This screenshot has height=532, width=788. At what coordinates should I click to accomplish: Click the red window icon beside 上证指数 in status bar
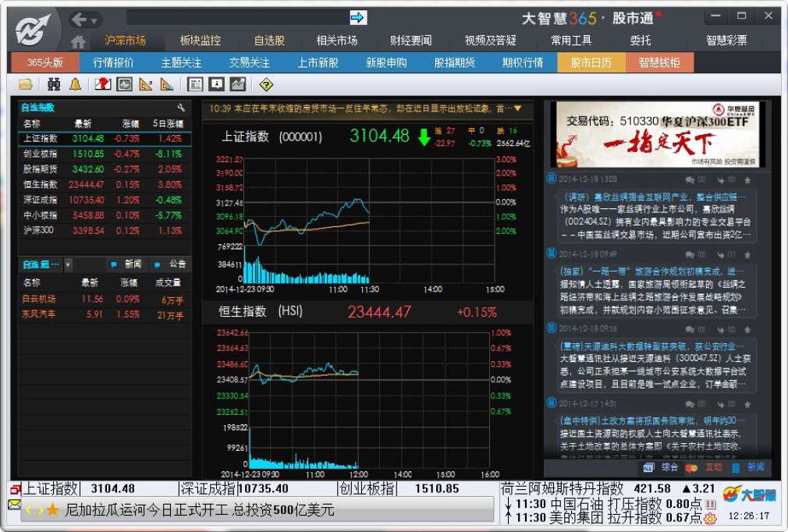pos(15,488)
